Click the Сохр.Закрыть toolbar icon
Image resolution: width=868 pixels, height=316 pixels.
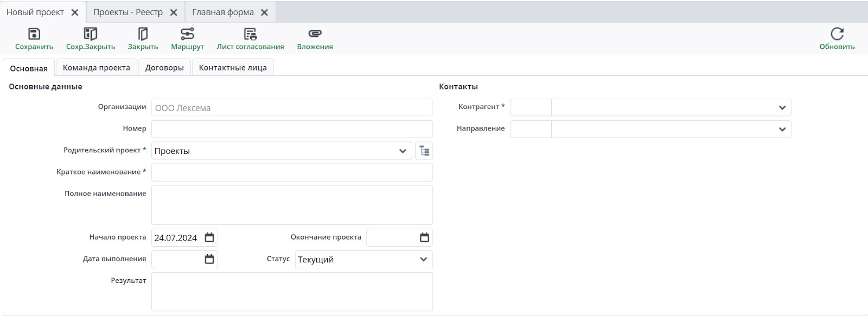click(x=91, y=34)
